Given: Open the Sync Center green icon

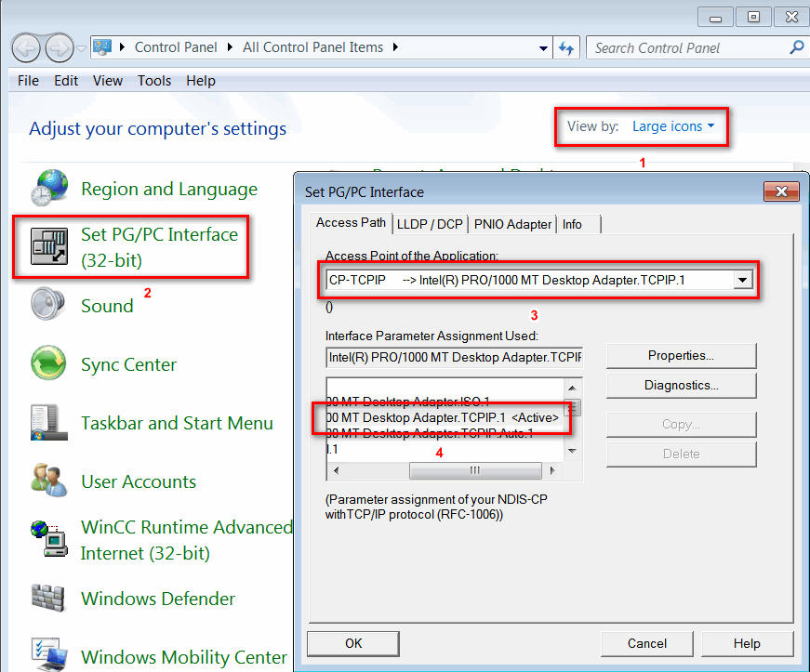Looking at the screenshot, I should pyautogui.click(x=48, y=362).
